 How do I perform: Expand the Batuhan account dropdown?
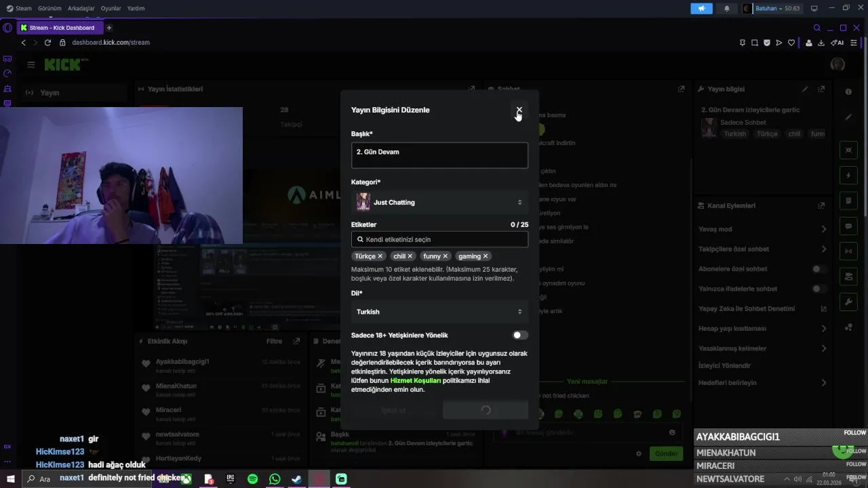(x=772, y=8)
